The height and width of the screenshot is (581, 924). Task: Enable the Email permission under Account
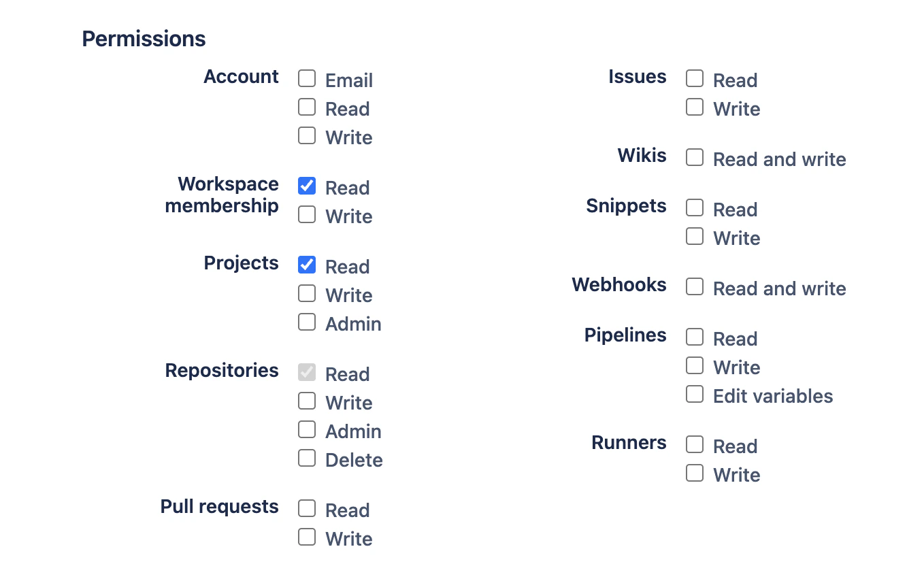coord(307,78)
